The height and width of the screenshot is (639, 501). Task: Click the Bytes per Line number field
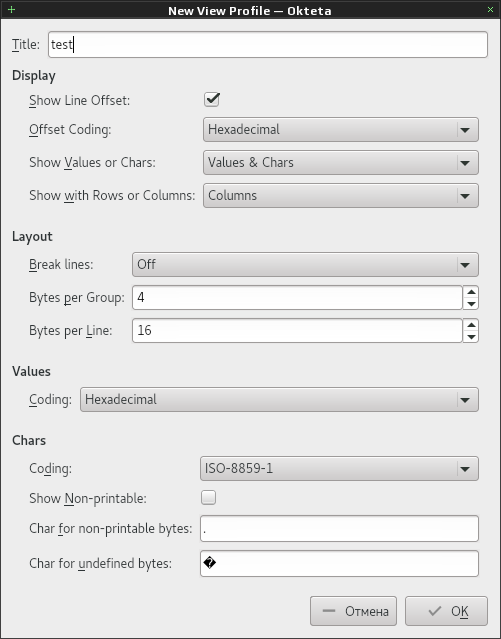(297, 331)
